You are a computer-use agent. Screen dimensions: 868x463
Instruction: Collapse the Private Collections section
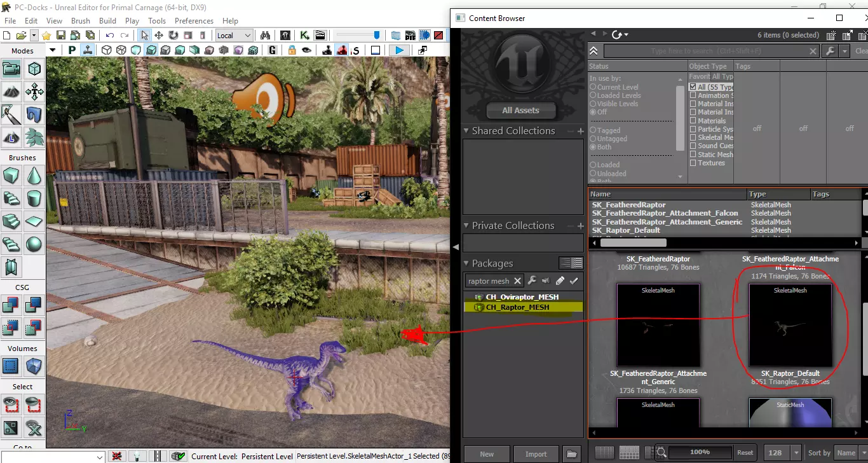(x=467, y=226)
